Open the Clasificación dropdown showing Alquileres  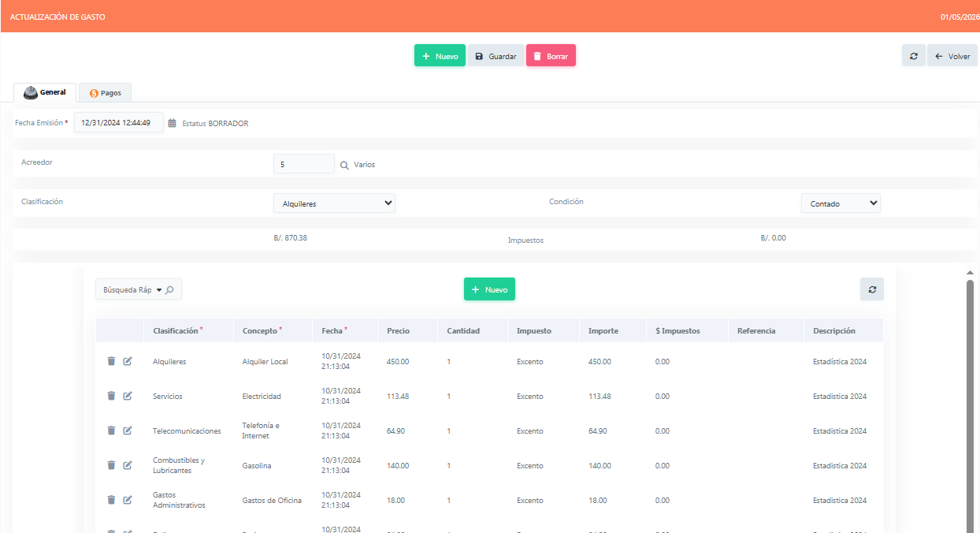[334, 203]
